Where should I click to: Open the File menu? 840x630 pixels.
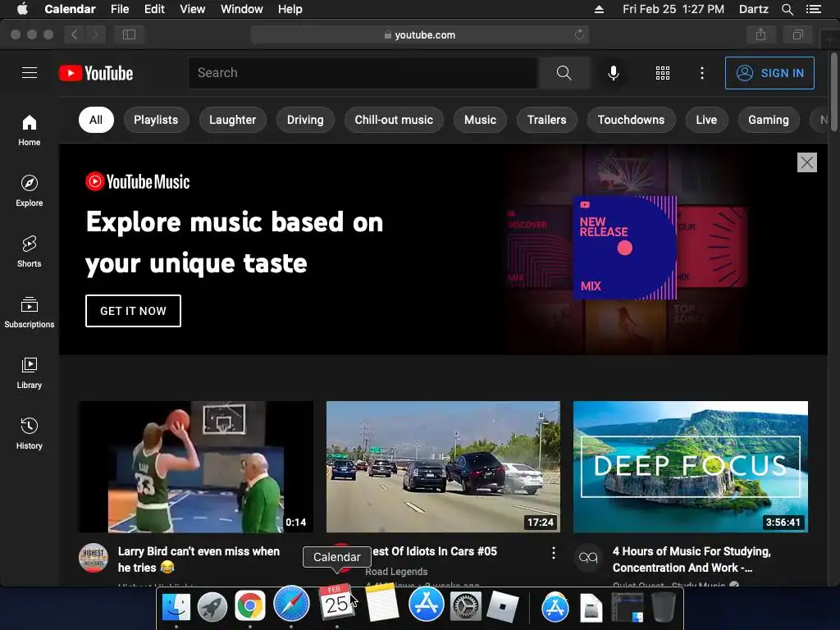click(120, 9)
